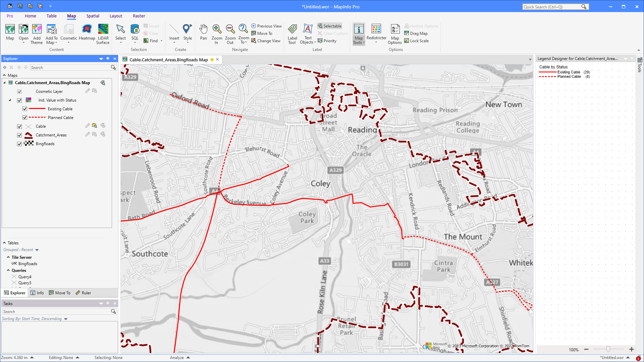The width and height of the screenshot is (644, 362).
Task: Select the Pan tool
Action: coord(203,34)
